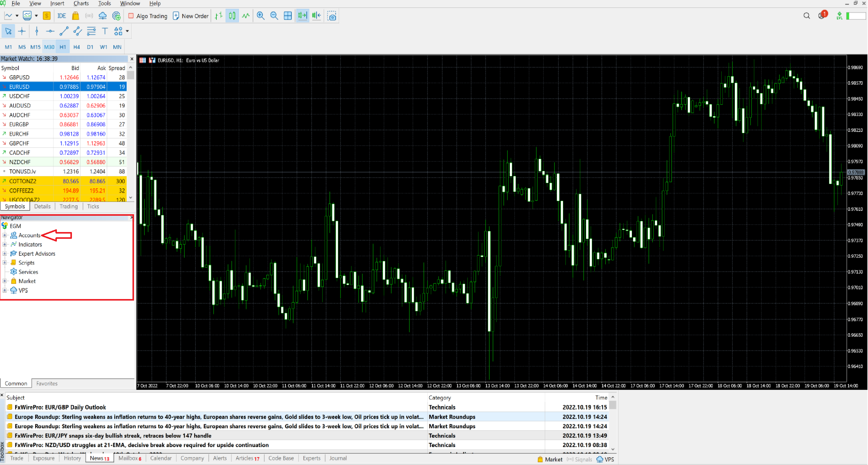Select the GBPUSD row in Market Watch
Viewport: 868px width, 465px height.
coord(63,77)
